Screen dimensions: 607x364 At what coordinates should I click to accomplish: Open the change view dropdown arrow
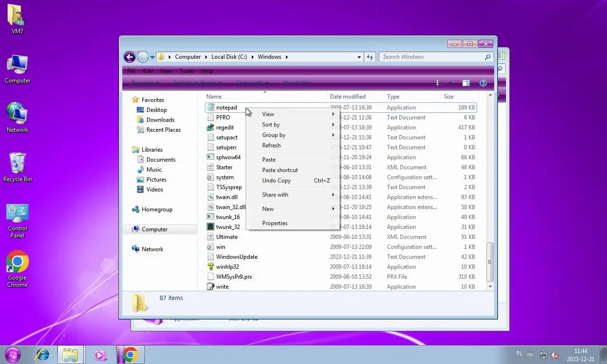pos(450,83)
